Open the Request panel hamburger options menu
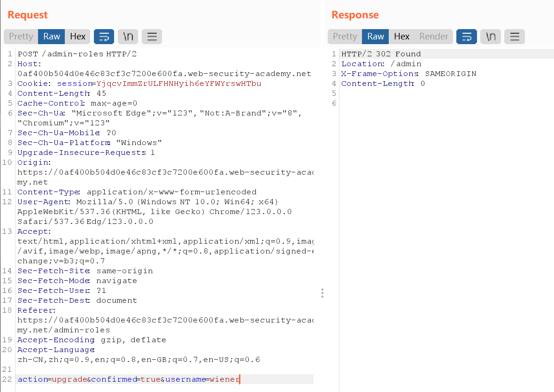The height and width of the screenshot is (392, 554). click(152, 37)
